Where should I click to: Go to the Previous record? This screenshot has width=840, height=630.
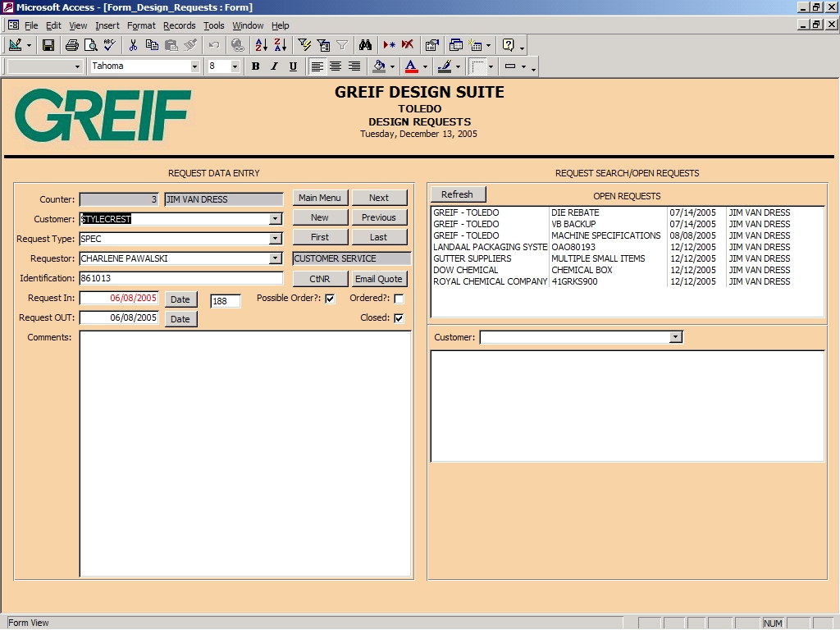pos(379,217)
